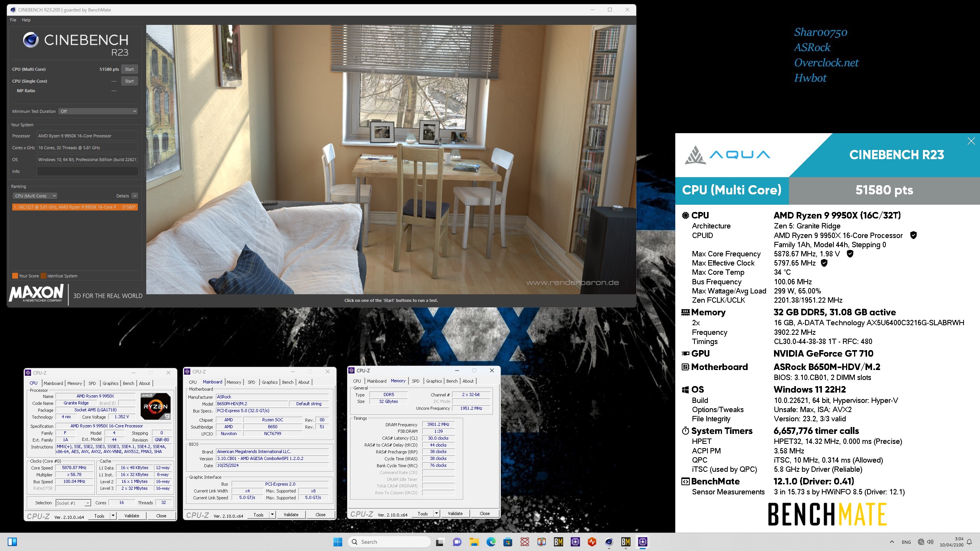This screenshot has height=551, width=980.
Task: Open Tools dropdown arrow in CPU-Z Memory window
Action: pos(436,514)
